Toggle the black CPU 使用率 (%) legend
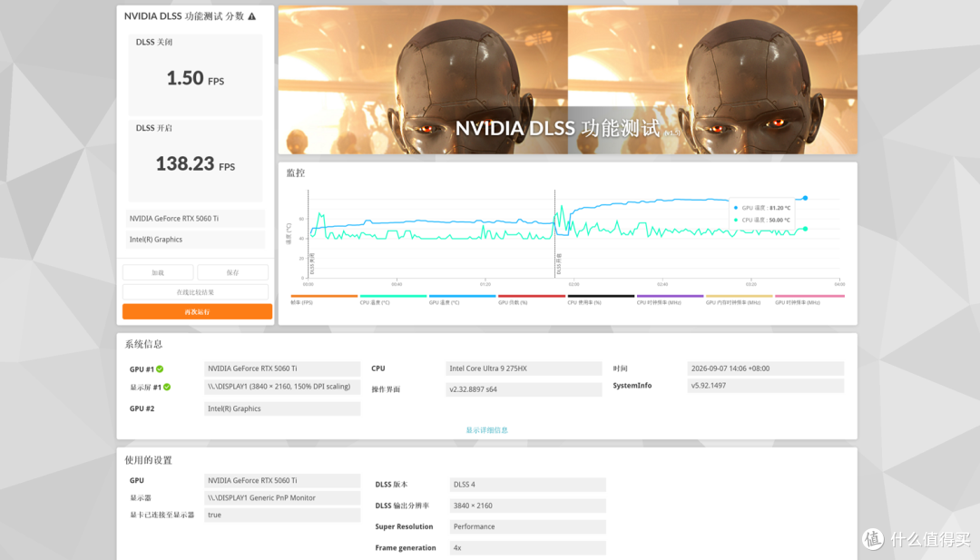Screen dimensions: 980x560 click(601, 300)
